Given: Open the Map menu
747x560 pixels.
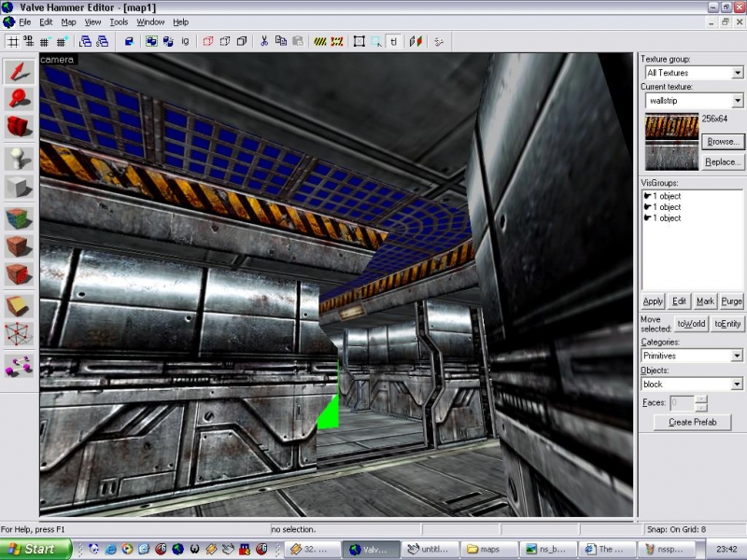Looking at the screenshot, I should coord(69,21).
